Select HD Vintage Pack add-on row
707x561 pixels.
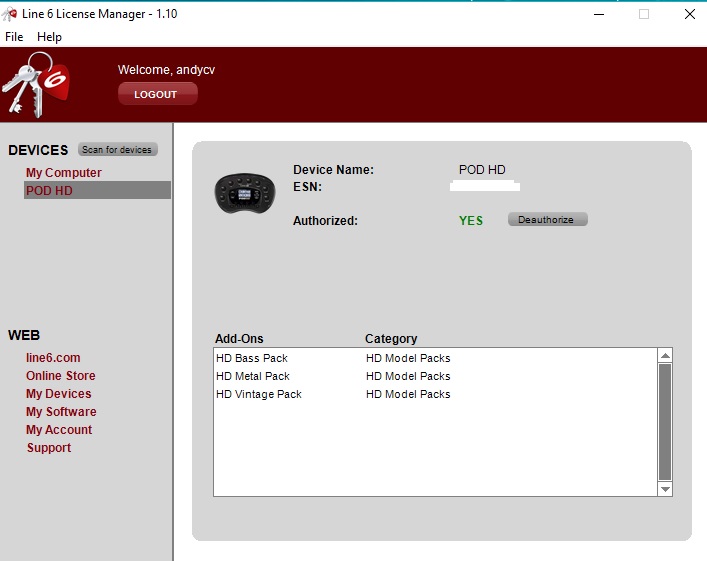pos(435,394)
